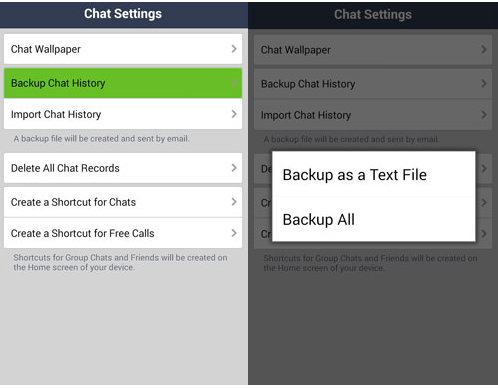Dismiss popup by clicking dimmed Chat Settings header
Viewport: 498px width, 388px height.
click(373, 14)
